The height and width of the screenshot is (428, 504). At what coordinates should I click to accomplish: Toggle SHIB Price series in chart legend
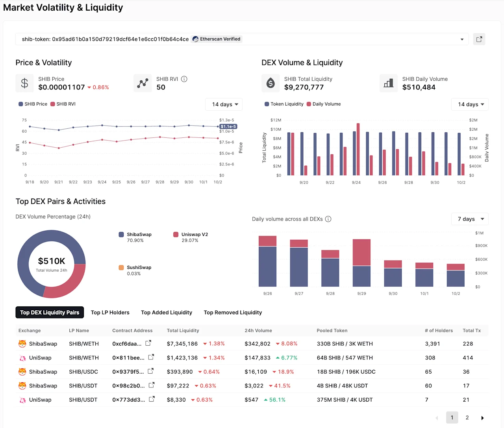(33, 104)
